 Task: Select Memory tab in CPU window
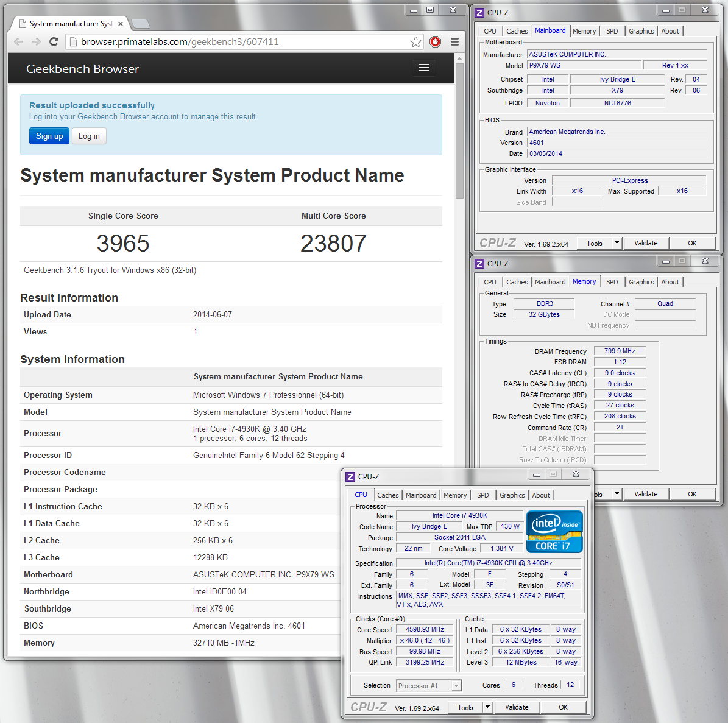click(x=455, y=495)
